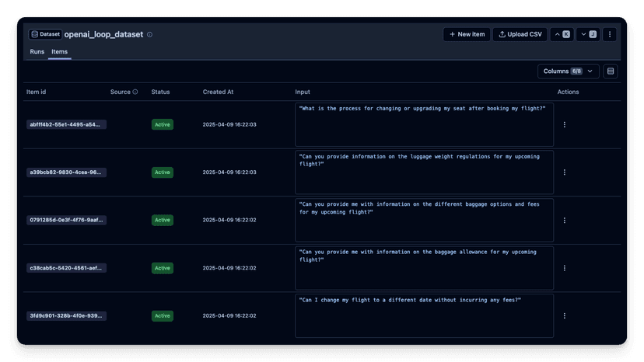Click input about changing flight date
Screen dimensions: 644x362
click(424, 315)
